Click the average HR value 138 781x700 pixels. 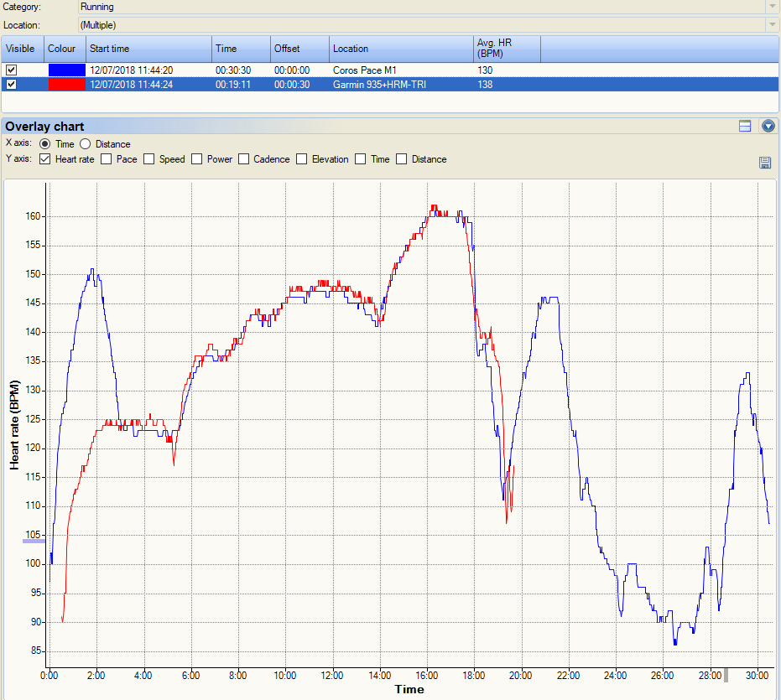pos(485,85)
